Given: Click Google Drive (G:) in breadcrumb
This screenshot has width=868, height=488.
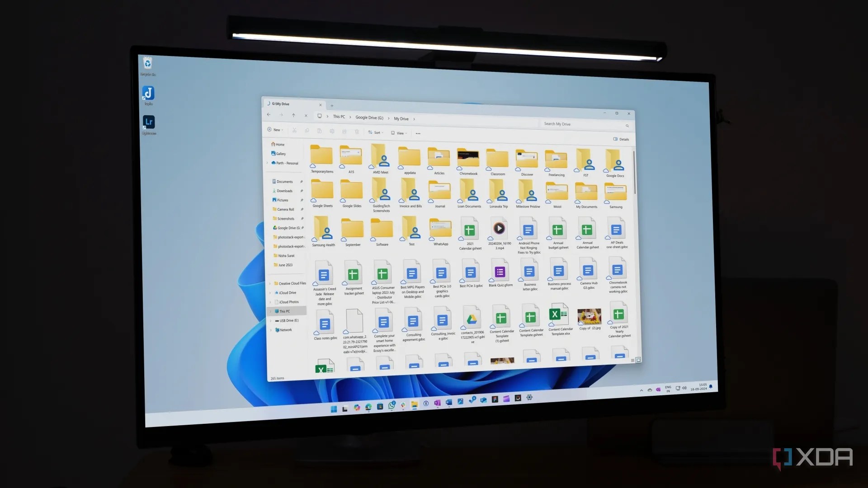Looking at the screenshot, I should (369, 117).
